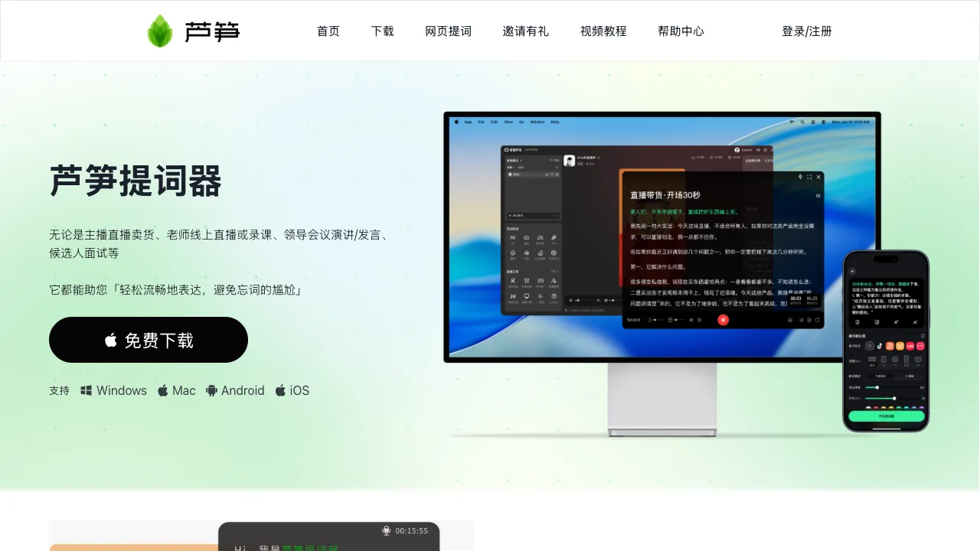Open the 下载 nav item
The image size is (980, 551).
click(x=383, y=31)
